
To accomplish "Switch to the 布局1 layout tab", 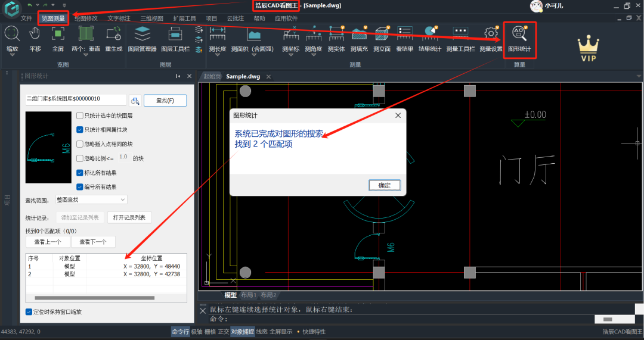I will tap(248, 295).
